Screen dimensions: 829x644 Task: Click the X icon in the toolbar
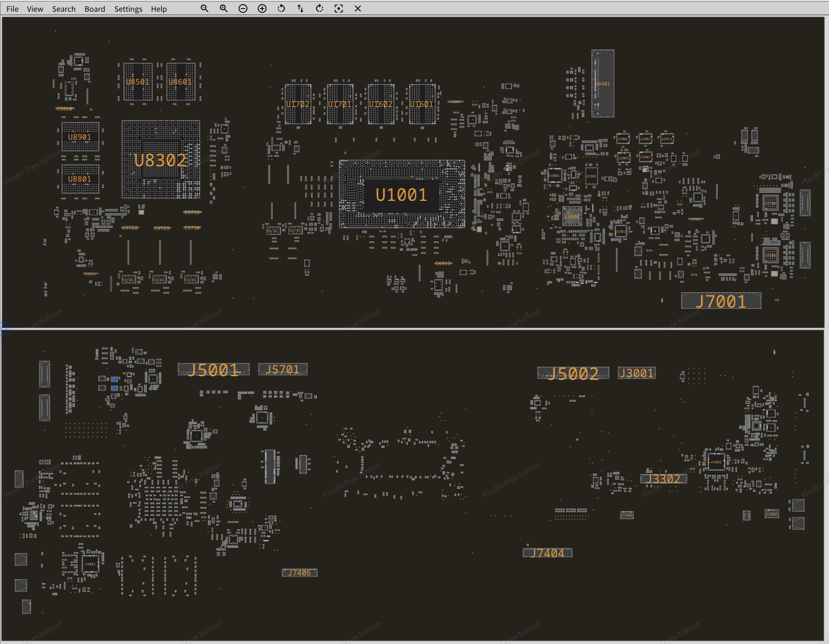click(358, 9)
